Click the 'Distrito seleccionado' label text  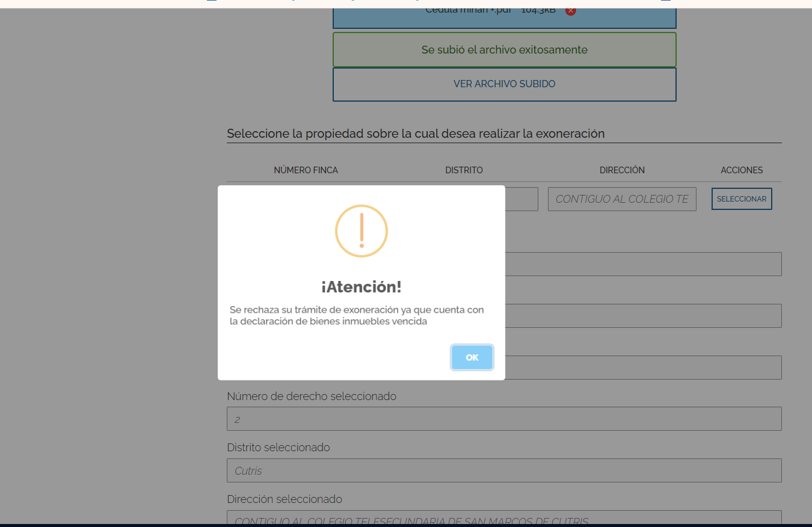pos(278,448)
